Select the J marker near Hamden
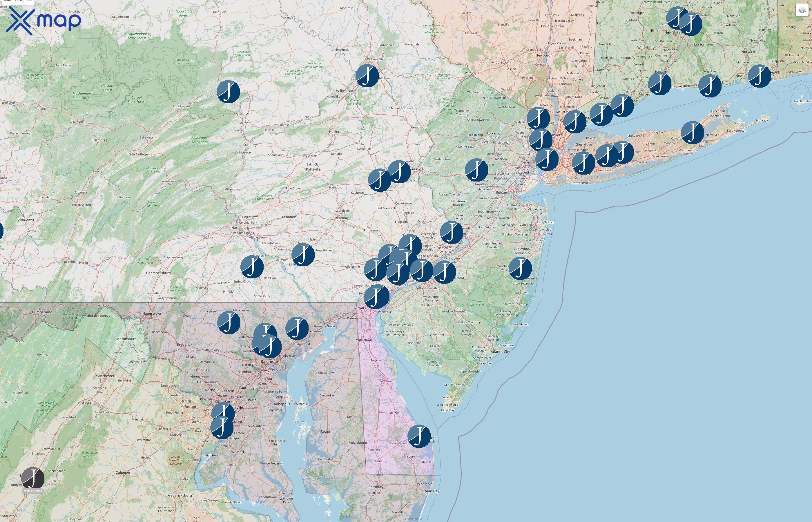Image resolution: width=812 pixels, height=522 pixels. [x=659, y=84]
